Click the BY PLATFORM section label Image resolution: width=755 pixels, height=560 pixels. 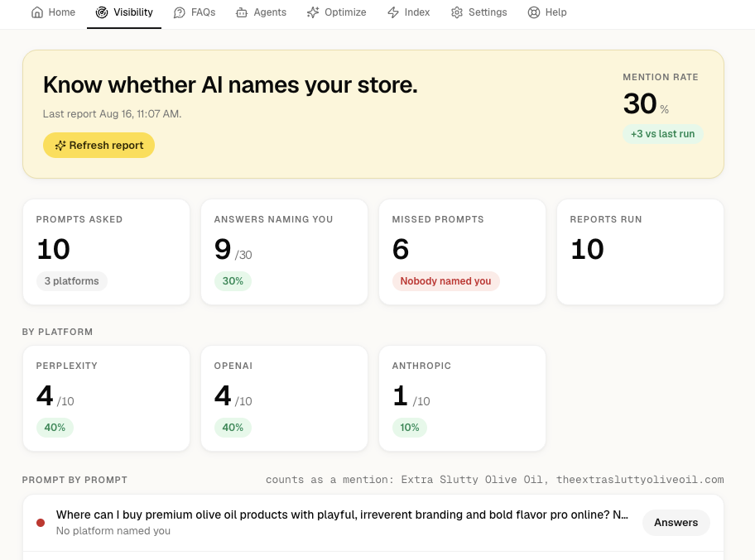(57, 332)
